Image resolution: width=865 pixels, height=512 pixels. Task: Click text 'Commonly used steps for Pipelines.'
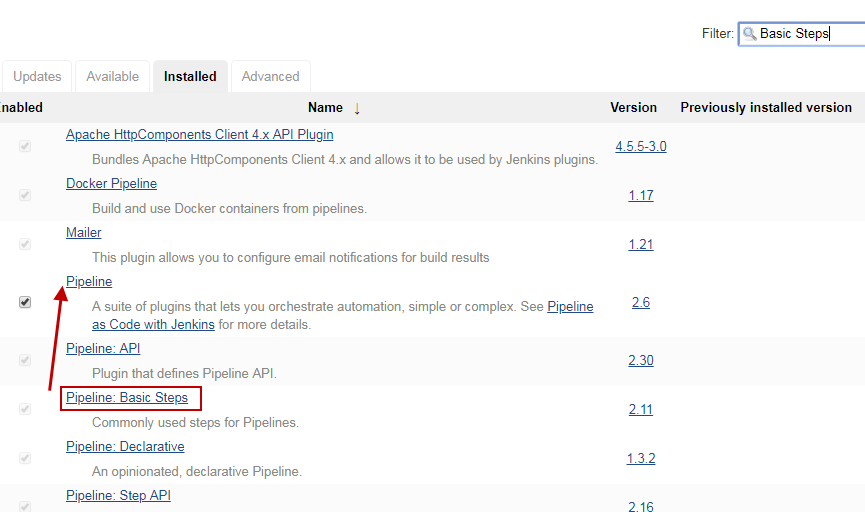pyautogui.click(x=195, y=423)
